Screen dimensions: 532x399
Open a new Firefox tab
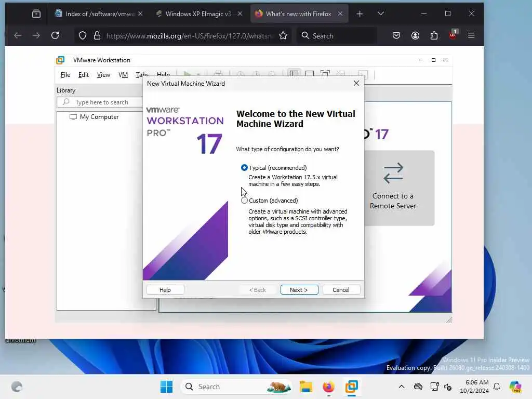tap(360, 14)
